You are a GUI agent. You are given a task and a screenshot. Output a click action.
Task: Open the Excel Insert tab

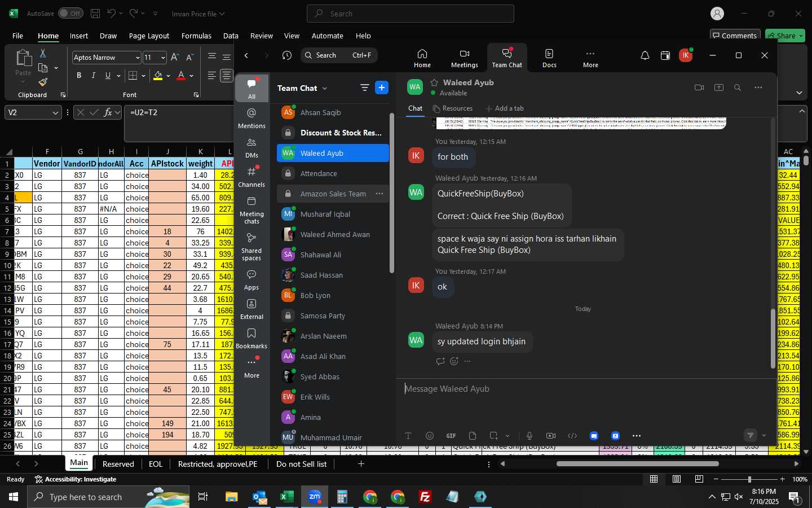[x=79, y=36]
